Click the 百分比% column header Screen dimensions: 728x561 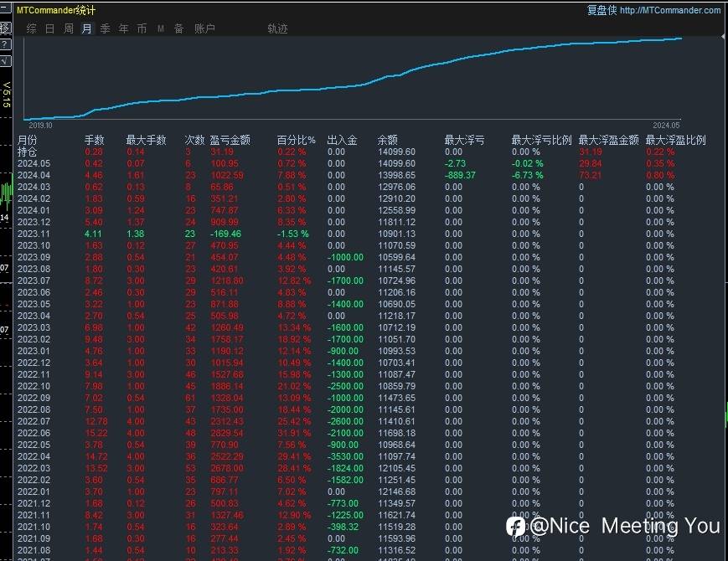297,140
